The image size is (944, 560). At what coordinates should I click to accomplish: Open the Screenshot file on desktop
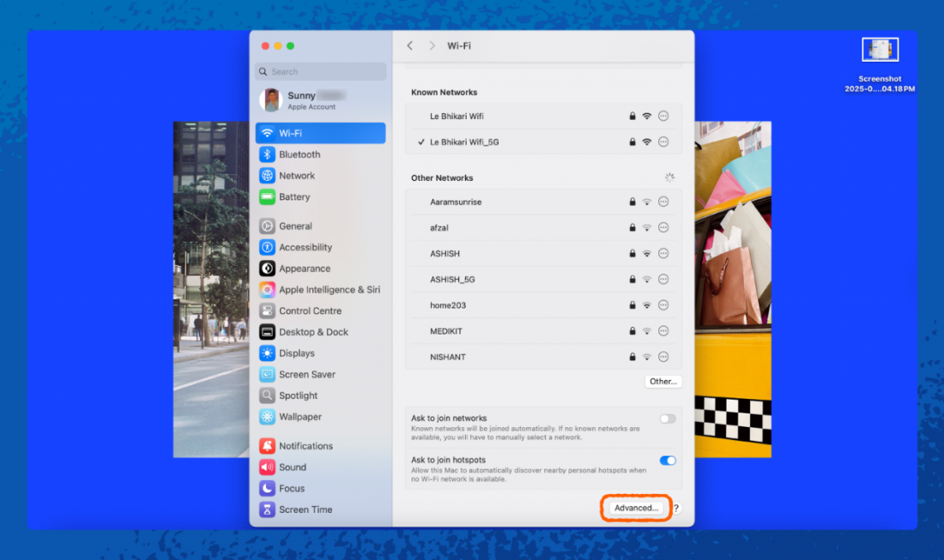click(880, 51)
